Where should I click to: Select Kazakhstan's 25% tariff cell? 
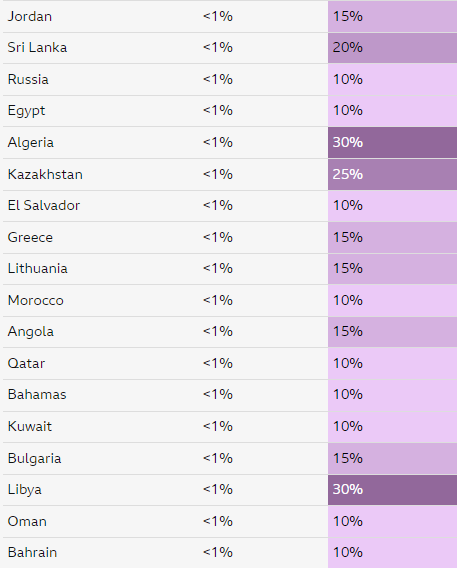(393, 174)
